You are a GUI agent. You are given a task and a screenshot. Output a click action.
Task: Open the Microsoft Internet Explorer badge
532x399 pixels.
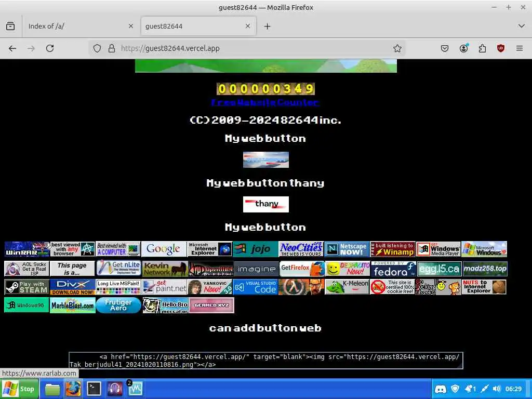210,249
